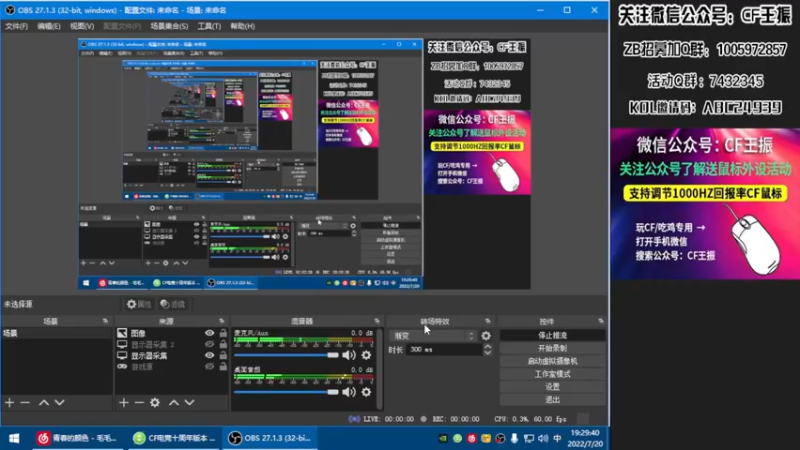This screenshot has width=800, height=450.
Task: Open source 滤镜 filters button
Action: click(x=173, y=304)
